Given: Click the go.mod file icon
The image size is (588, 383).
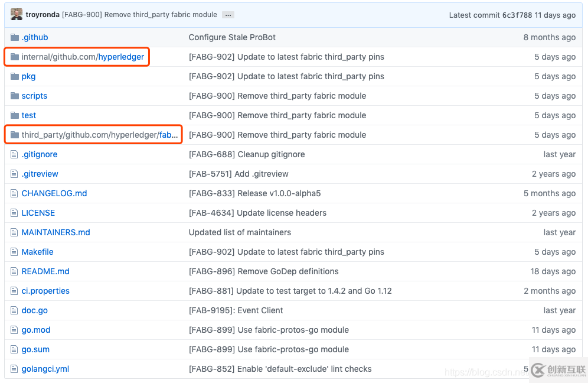Looking at the screenshot, I should pyautogui.click(x=14, y=330).
